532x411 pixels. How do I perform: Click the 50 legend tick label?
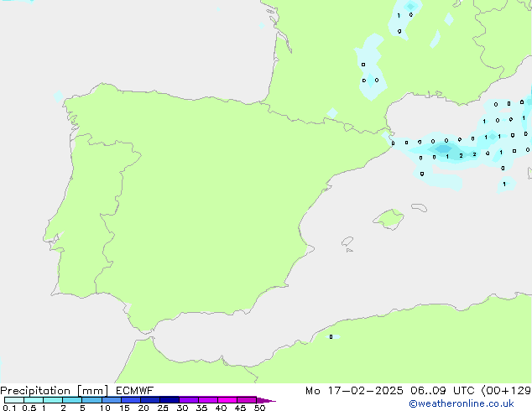point(259,408)
